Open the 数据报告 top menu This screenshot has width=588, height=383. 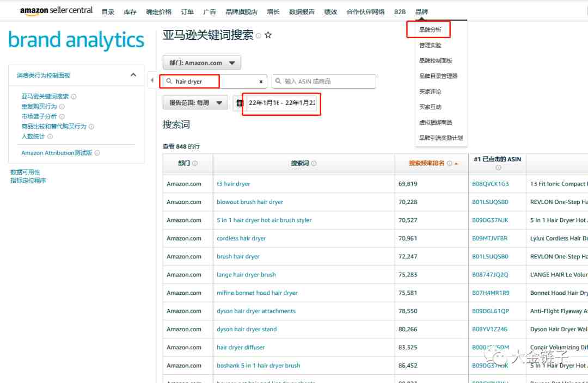click(302, 12)
